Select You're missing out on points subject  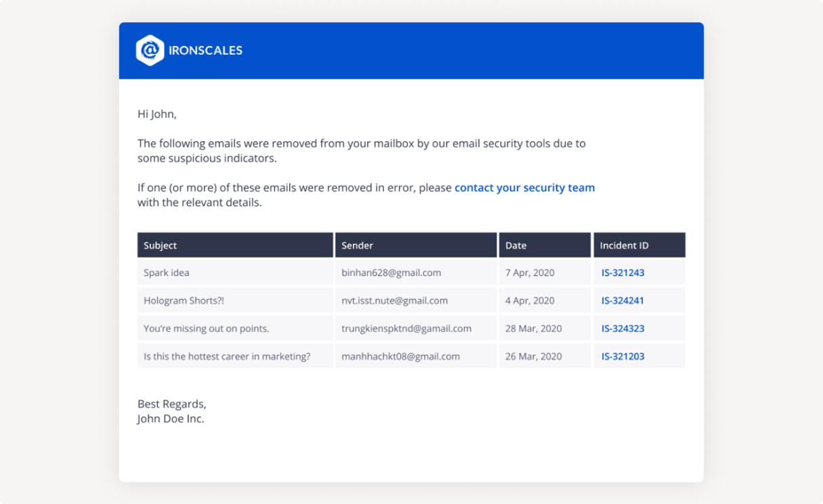235,329
